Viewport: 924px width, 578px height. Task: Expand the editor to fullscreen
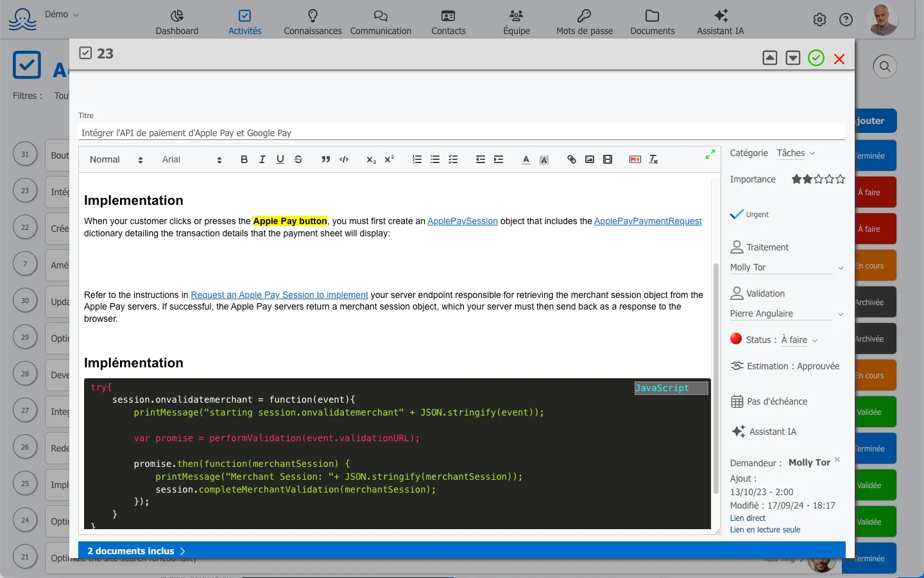[x=710, y=154]
